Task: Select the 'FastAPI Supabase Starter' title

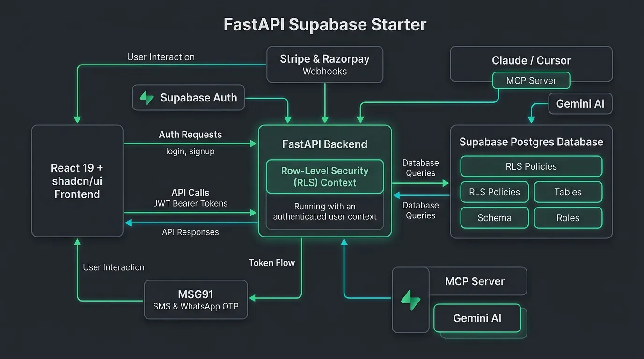Action: click(x=325, y=24)
